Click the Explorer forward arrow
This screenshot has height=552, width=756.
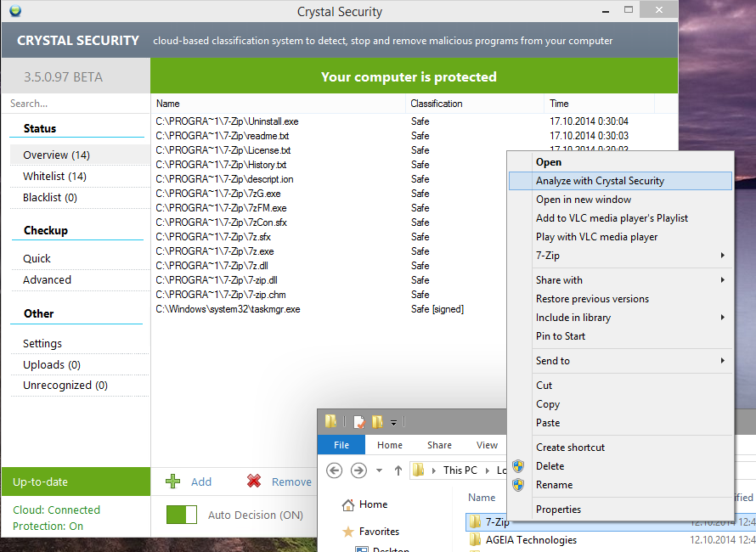tap(358, 470)
